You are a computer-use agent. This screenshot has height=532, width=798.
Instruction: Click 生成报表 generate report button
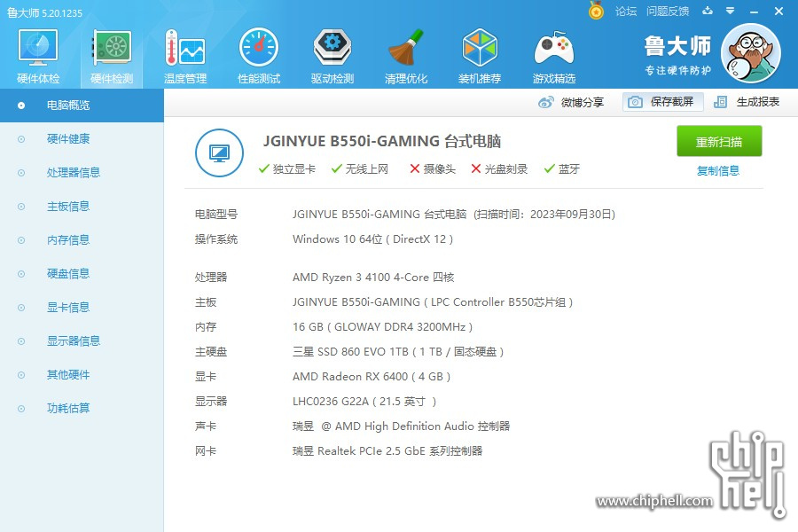coord(747,102)
